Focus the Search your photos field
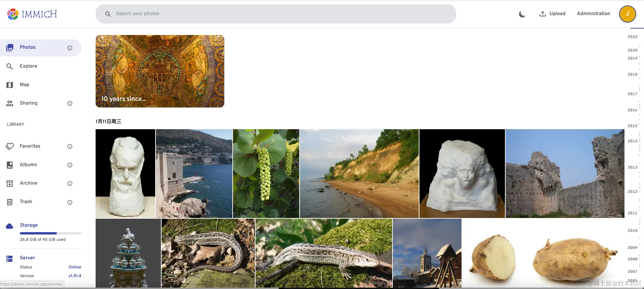Viewport: 644px width, 289px height. [276, 14]
